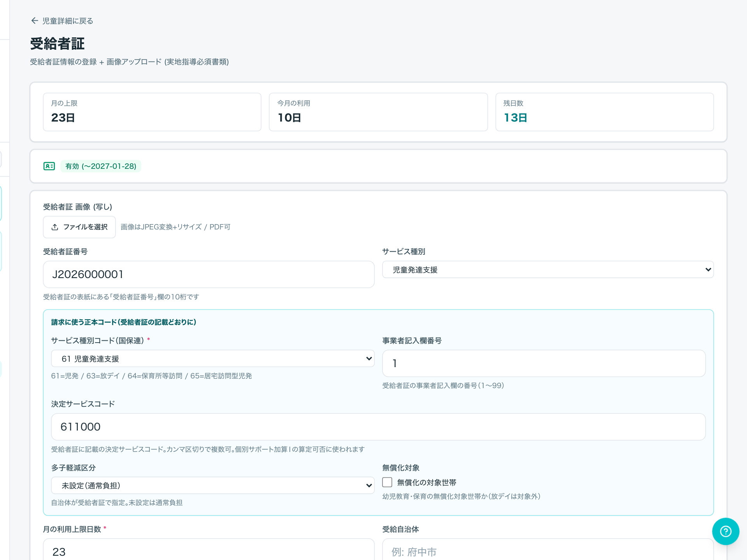The height and width of the screenshot is (560, 747).
Task: Open サービス種別コード(国保連) dropdown
Action: 213,359
